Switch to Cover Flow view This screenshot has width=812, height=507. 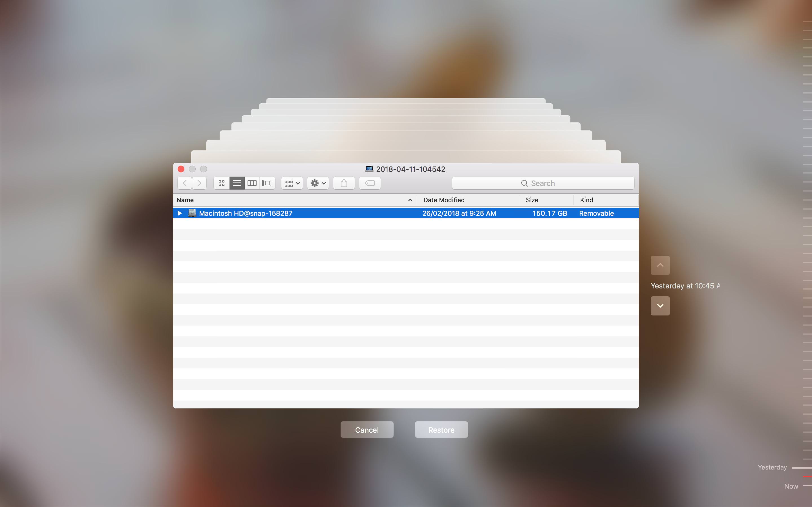coord(267,183)
